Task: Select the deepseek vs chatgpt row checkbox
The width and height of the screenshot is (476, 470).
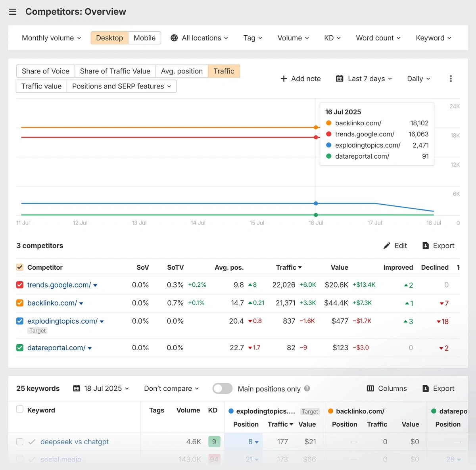Action: click(20, 442)
